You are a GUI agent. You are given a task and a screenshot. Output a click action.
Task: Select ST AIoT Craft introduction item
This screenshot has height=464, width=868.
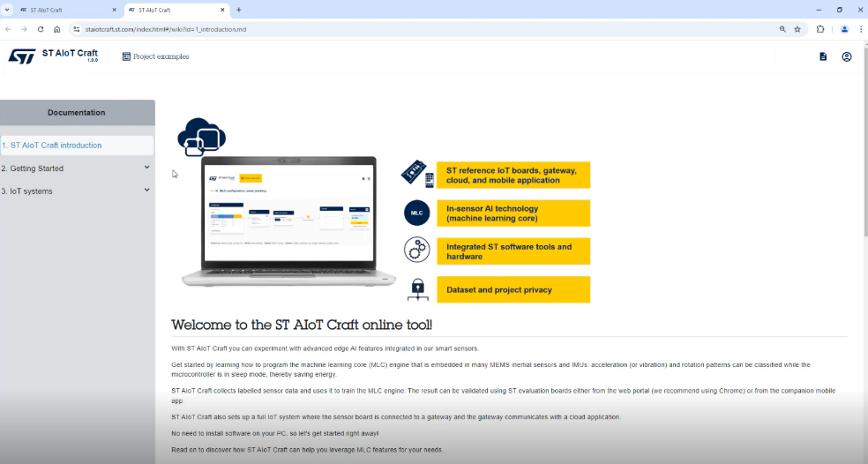[x=77, y=145]
